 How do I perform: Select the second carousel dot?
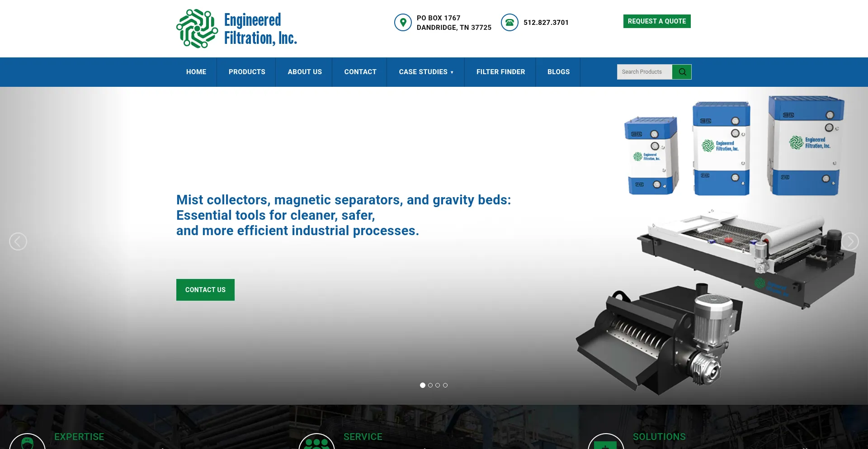click(430, 385)
